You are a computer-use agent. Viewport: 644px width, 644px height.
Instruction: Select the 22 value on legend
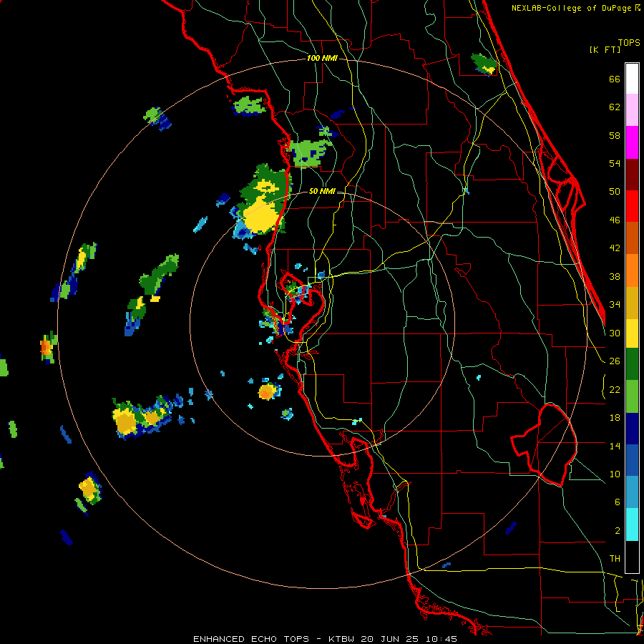tap(615, 389)
